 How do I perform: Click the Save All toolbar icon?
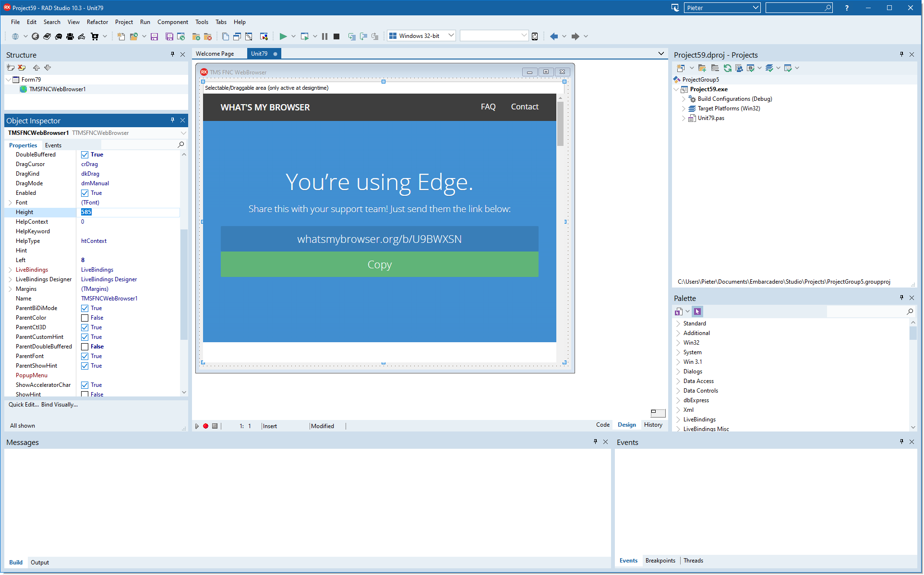169,36
